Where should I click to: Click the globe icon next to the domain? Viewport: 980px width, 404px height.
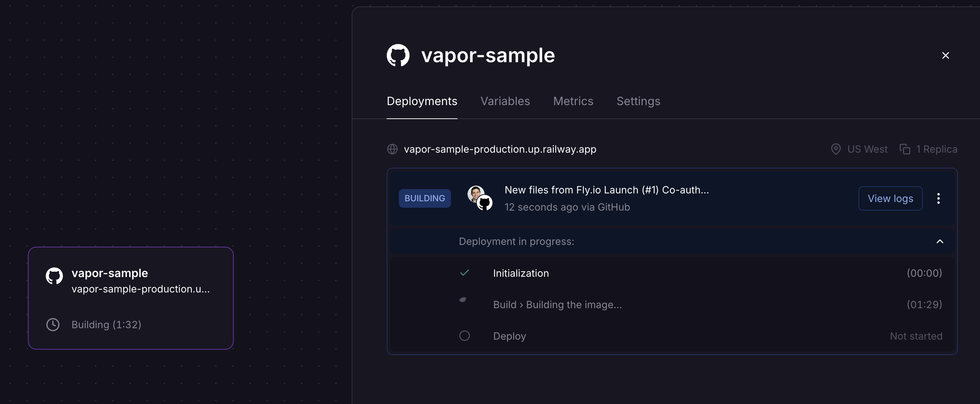point(392,149)
